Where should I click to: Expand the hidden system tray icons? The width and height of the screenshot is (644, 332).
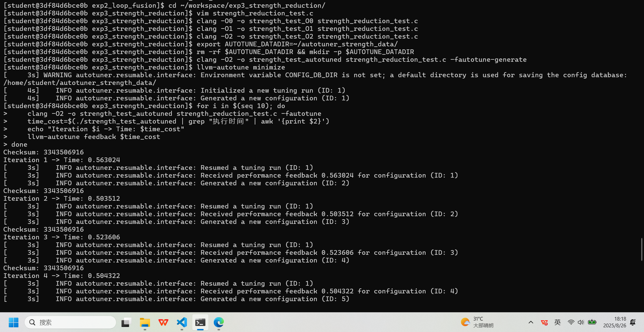pyautogui.click(x=531, y=323)
